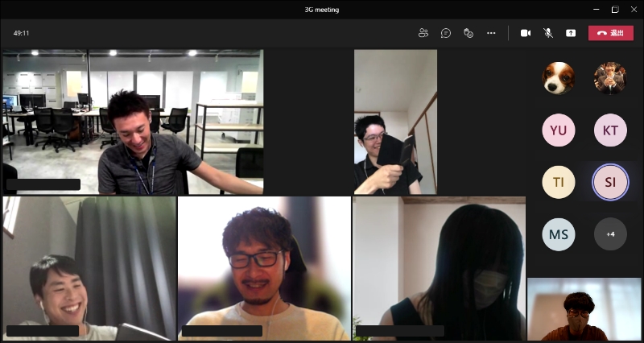Open the participants panel icon
Screen dimensions: 644x343
pos(423,33)
